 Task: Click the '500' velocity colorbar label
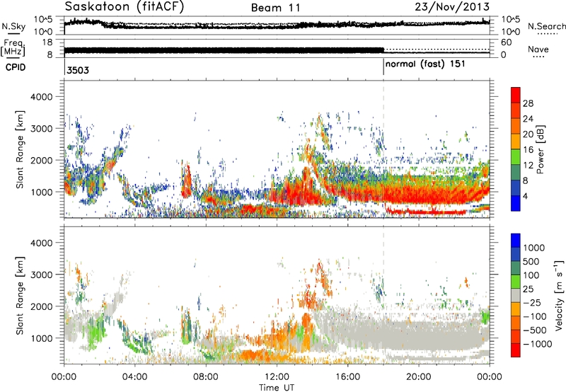(x=531, y=261)
